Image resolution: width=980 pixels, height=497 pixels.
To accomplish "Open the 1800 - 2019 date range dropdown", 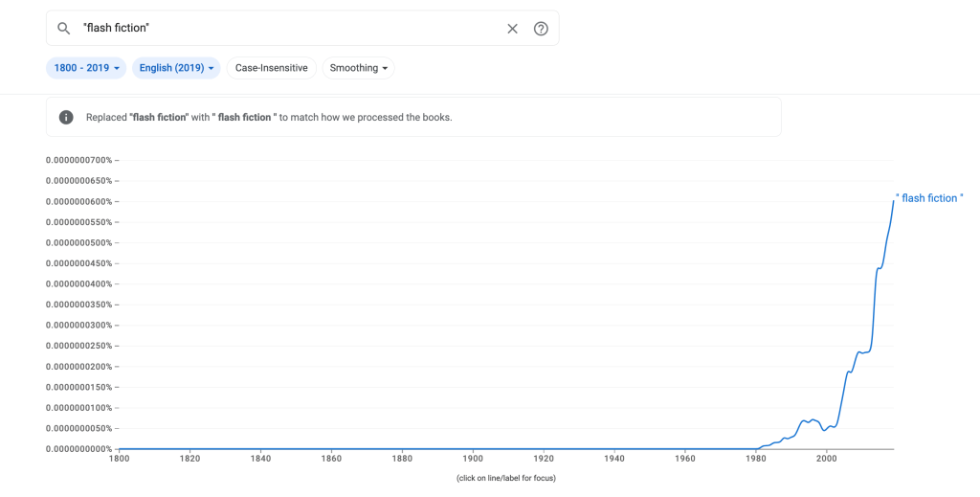I will [x=85, y=68].
